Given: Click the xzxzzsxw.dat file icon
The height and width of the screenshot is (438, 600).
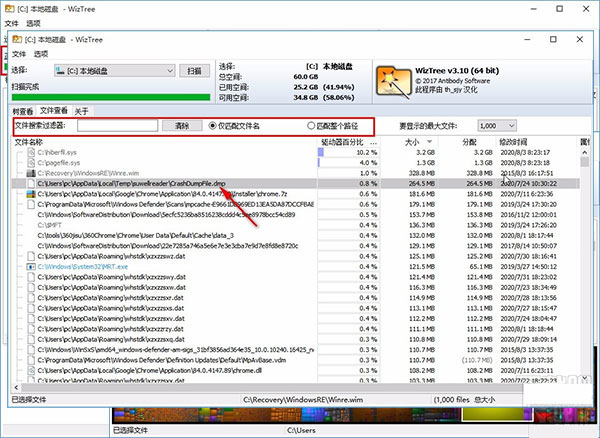Looking at the screenshot, I should point(31,287).
